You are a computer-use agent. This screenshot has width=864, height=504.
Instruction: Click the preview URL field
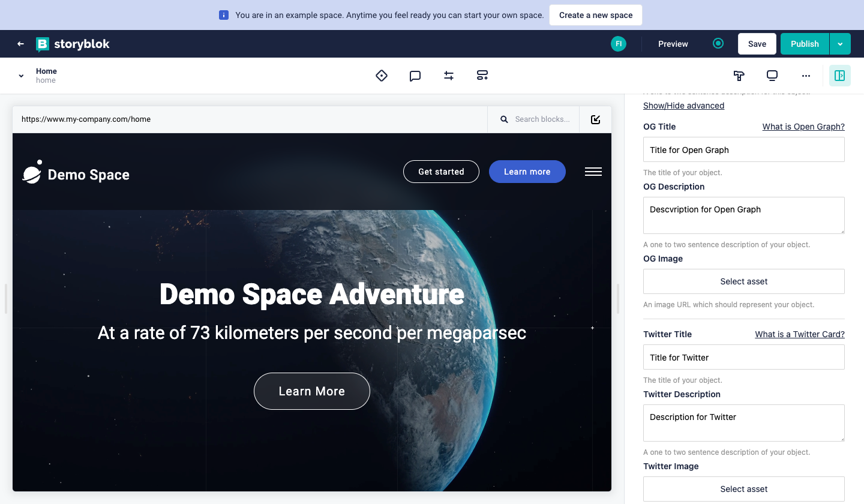250,119
